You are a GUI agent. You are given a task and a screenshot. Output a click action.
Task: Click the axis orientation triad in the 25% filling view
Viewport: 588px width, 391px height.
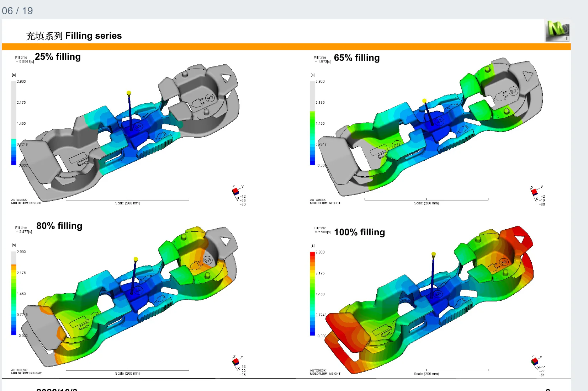(239, 195)
